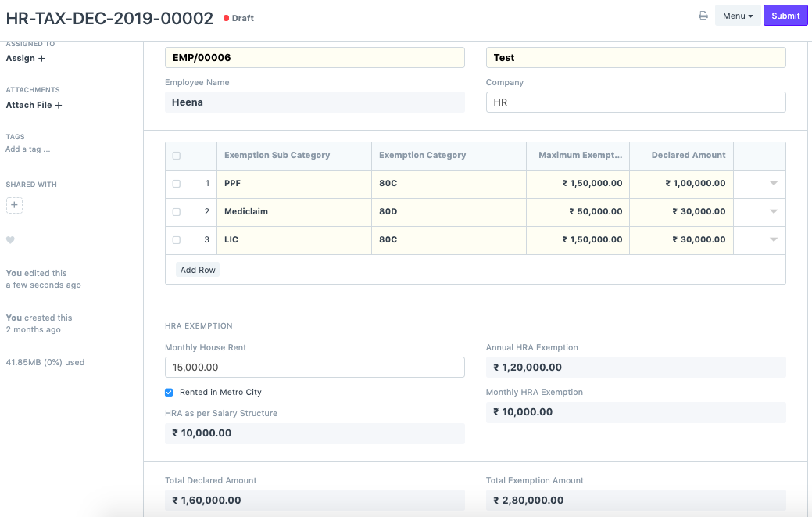
Task: Select the Mediclaim row checkbox
Action: click(177, 212)
